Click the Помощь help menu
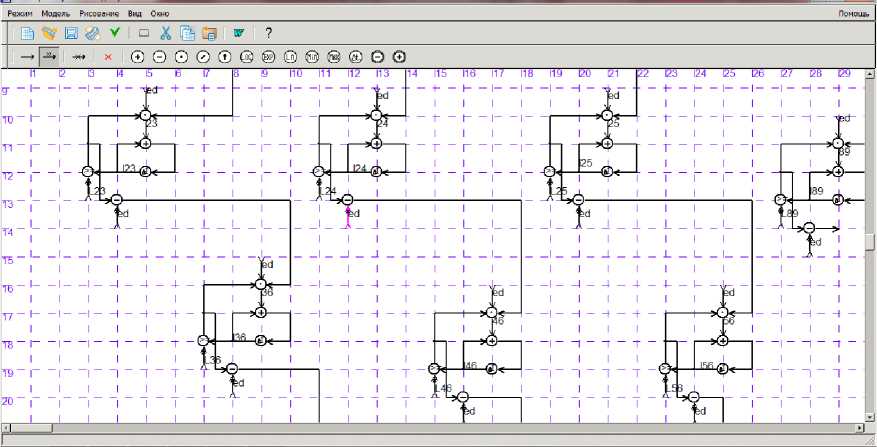The width and height of the screenshot is (877, 447). pyautogui.click(x=852, y=15)
